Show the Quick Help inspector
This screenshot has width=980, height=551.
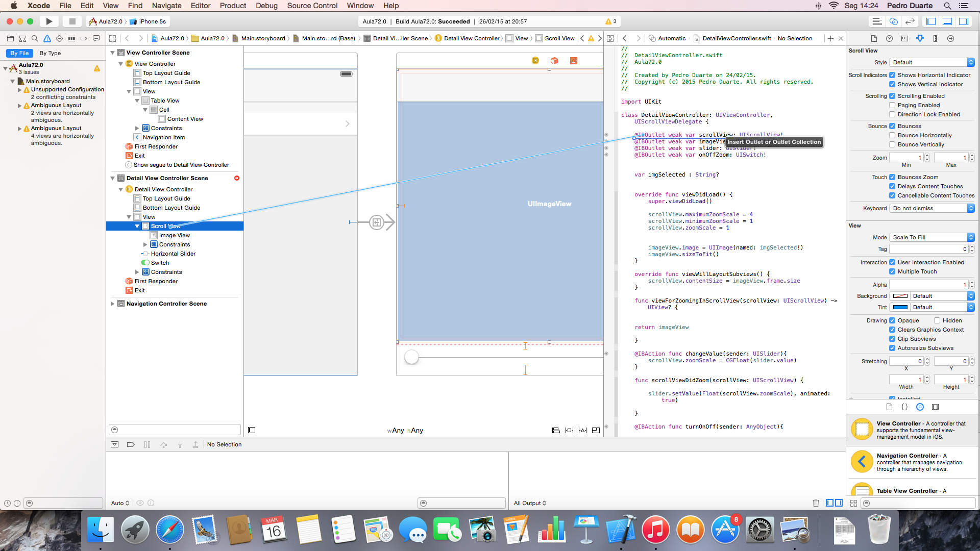[889, 38]
